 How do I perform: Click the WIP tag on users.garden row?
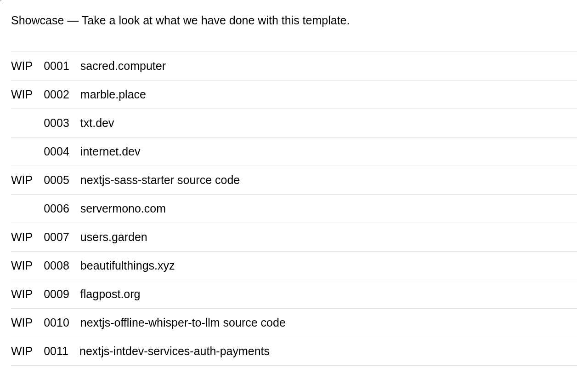(22, 237)
